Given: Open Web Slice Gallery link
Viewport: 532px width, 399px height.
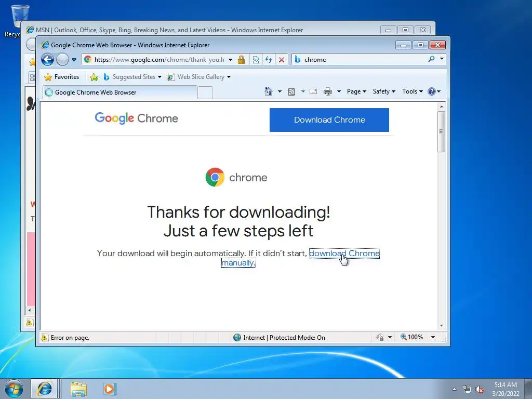Looking at the screenshot, I should (199, 77).
